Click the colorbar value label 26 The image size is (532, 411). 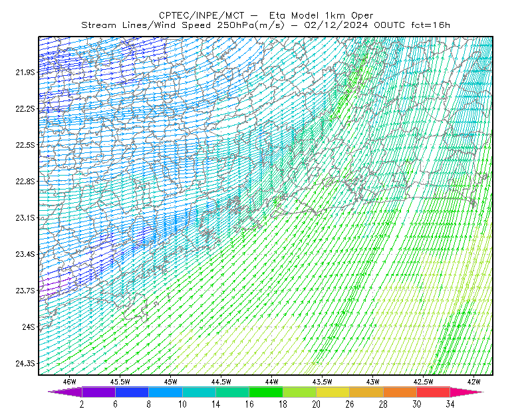(x=350, y=404)
